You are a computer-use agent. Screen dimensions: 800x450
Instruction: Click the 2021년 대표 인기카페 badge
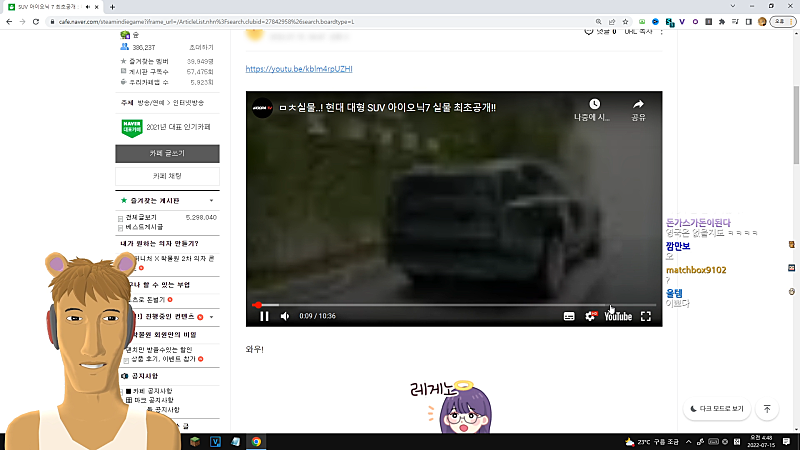pos(166,128)
